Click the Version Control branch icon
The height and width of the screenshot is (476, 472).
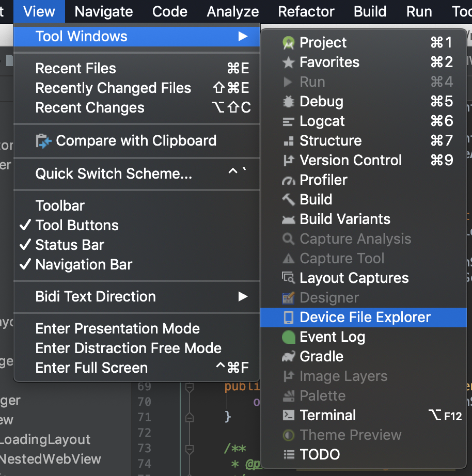(x=288, y=161)
